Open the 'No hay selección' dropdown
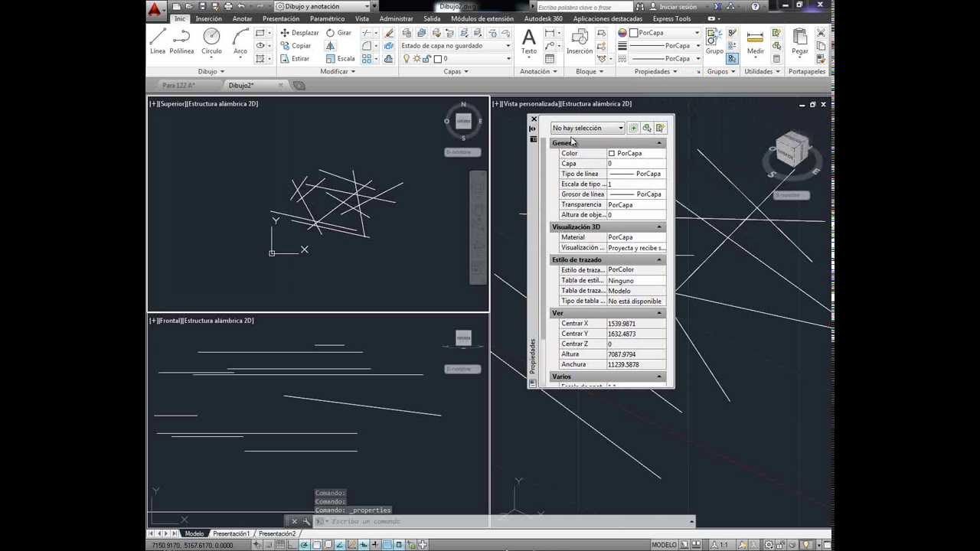 coord(587,128)
